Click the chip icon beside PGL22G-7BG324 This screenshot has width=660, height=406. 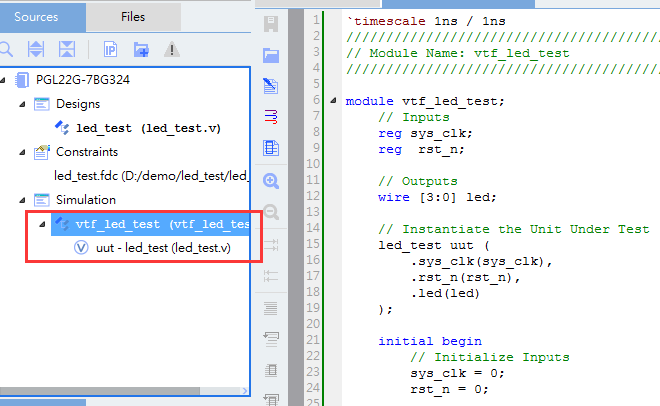(21, 80)
